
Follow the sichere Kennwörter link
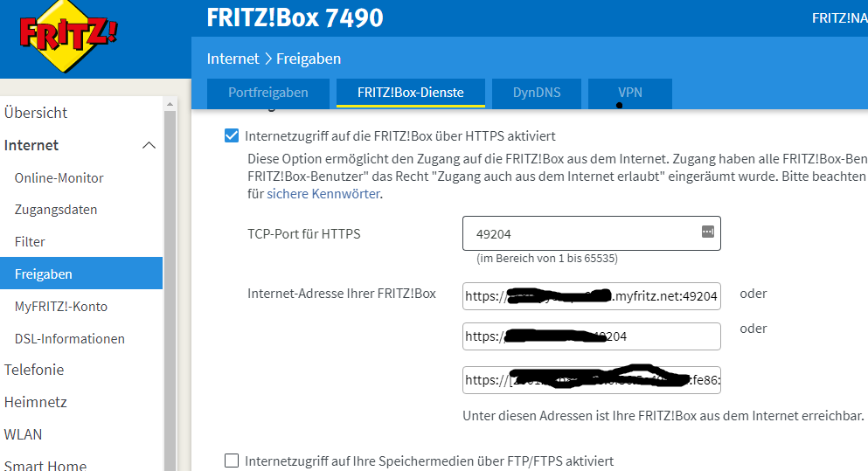(x=323, y=194)
